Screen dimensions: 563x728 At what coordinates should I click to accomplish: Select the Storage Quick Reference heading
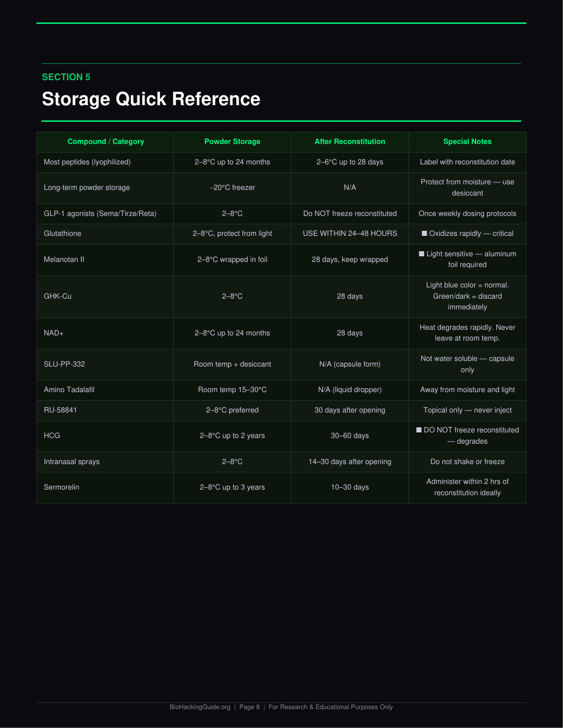pyautogui.click(x=151, y=99)
